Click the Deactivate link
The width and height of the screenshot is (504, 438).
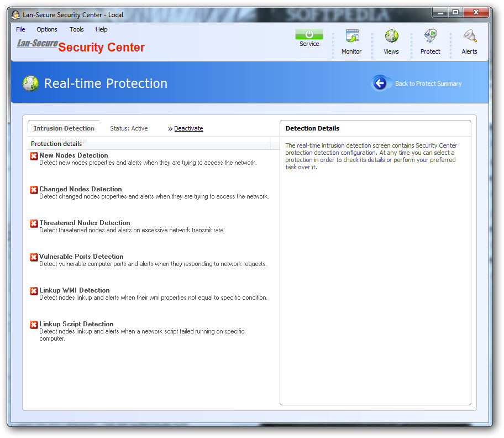(188, 128)
